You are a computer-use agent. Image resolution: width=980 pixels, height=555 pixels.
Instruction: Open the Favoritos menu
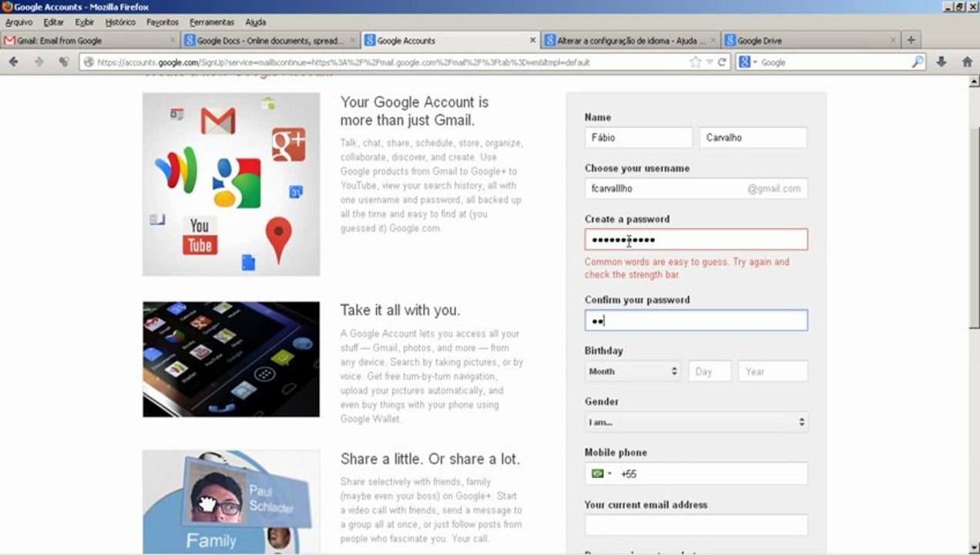click(163, 22)
